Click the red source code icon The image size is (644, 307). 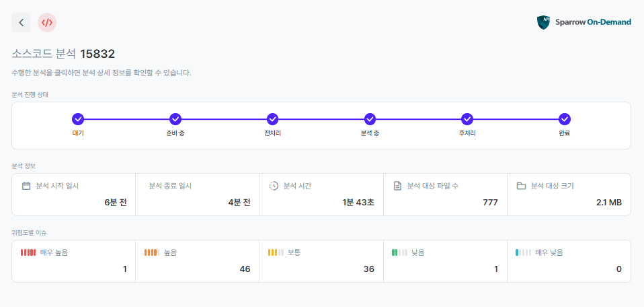tap(47, 22)
